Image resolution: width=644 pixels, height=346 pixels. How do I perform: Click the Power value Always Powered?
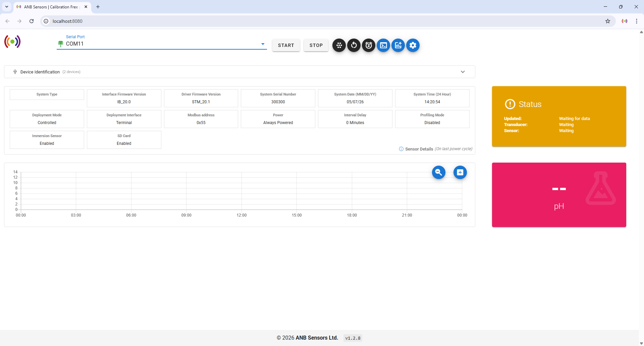[278, 123]
